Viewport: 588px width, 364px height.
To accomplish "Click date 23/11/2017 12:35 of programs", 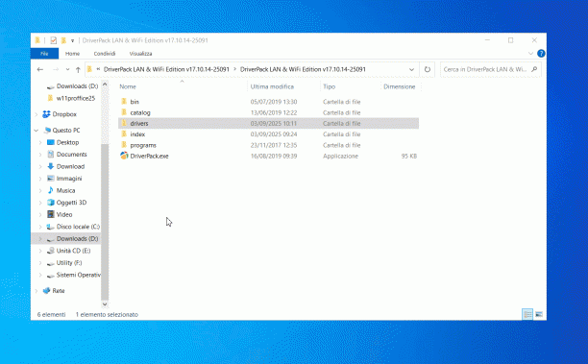I will (x=274, y=145).
